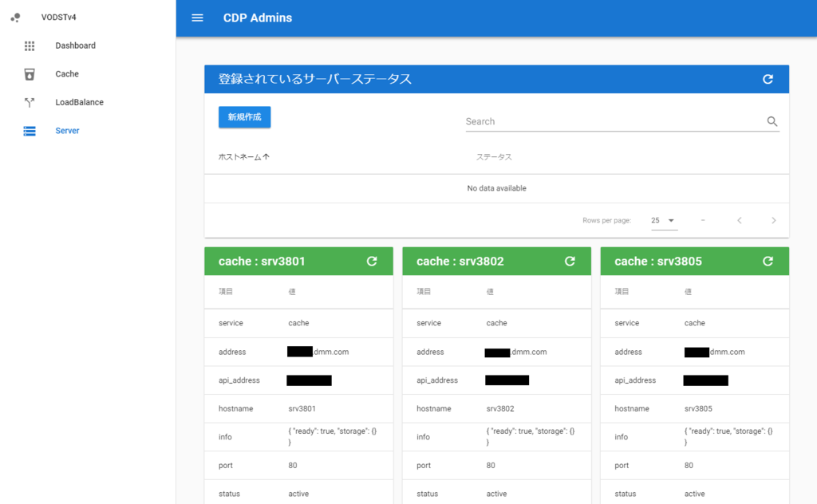Go to the previous table page
This screenshot has height=504, width=817.
pyautogui.click(x=740, y=220)
